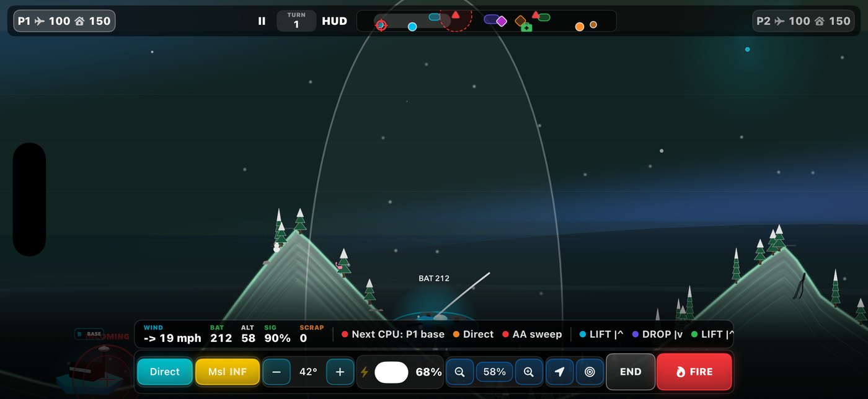Viewport: 868px width, 399px height.
Task: Select the large orange circle on minimap
Action: click(x=580, y=27)
